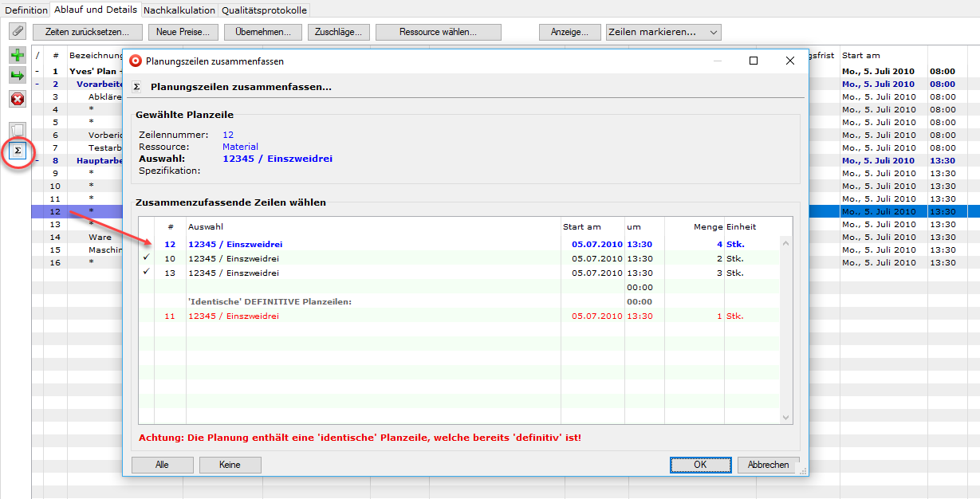Screen dimensions: 980x499
Task: Open the Qualitätsprotokolle tab
Action: pyautogui.click(x=264, y=10)
